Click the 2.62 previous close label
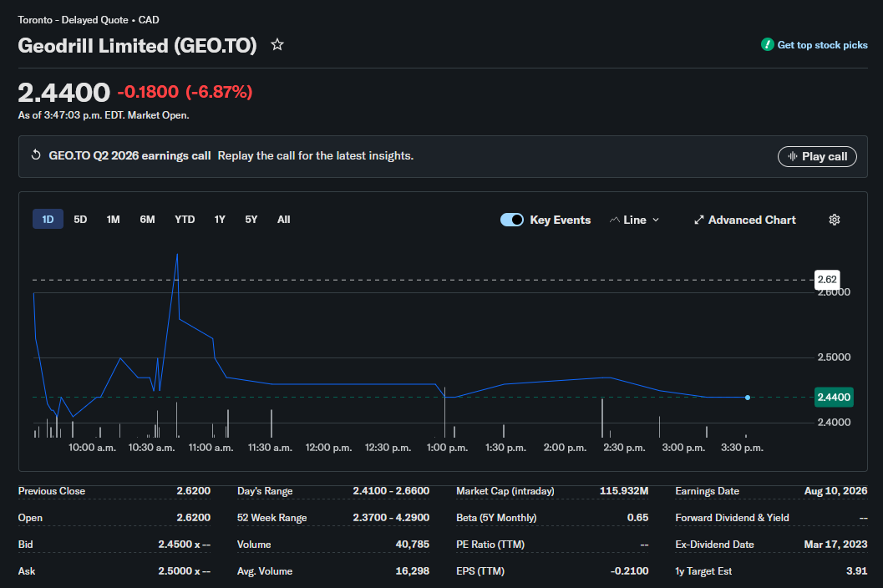This screenshot has height=588, width=883. pos(827,279)
